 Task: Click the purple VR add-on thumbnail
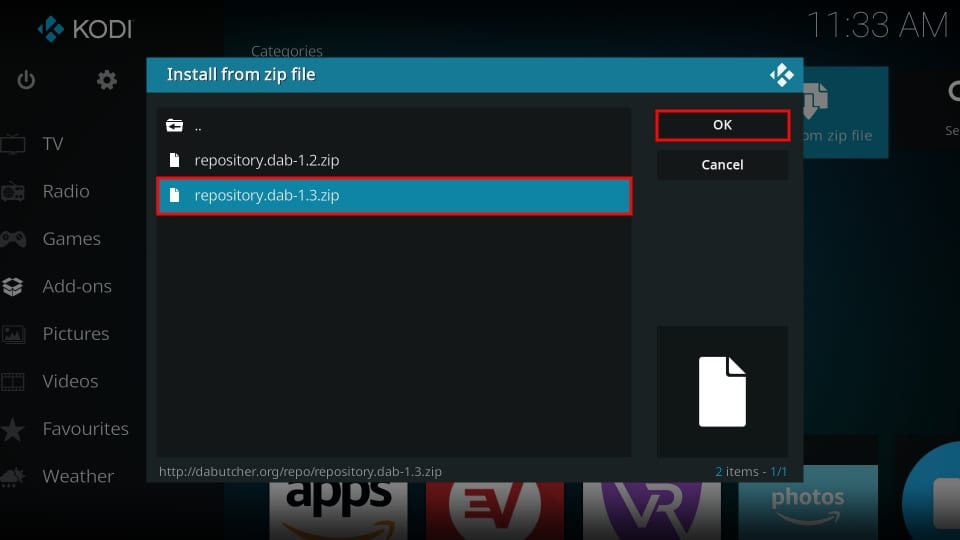(651, 511)
